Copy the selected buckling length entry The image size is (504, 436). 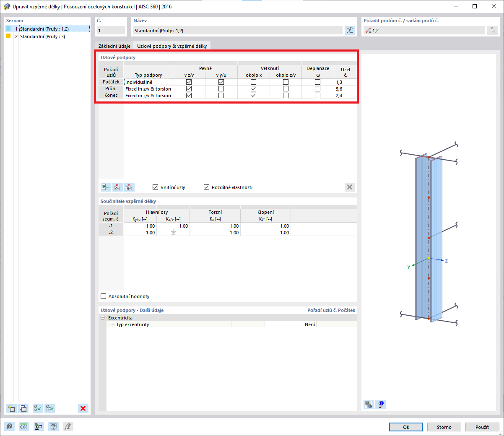click(x=23, y=408)
